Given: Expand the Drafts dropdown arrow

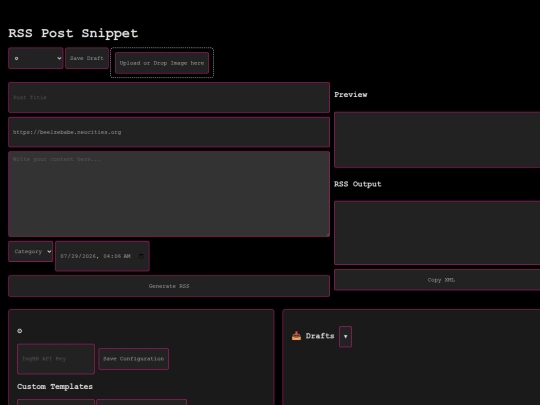Looking at the screenshot, I should 345,336.
